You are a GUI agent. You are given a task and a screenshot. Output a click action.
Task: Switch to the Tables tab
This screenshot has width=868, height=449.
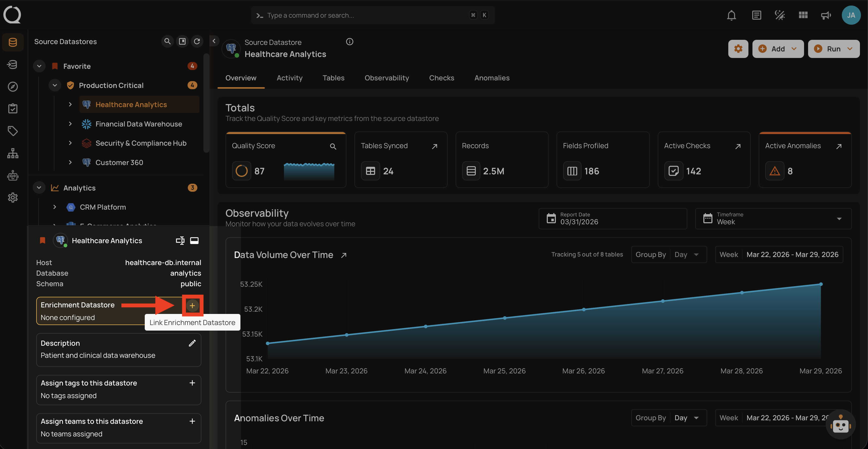(x=333, y=78)
